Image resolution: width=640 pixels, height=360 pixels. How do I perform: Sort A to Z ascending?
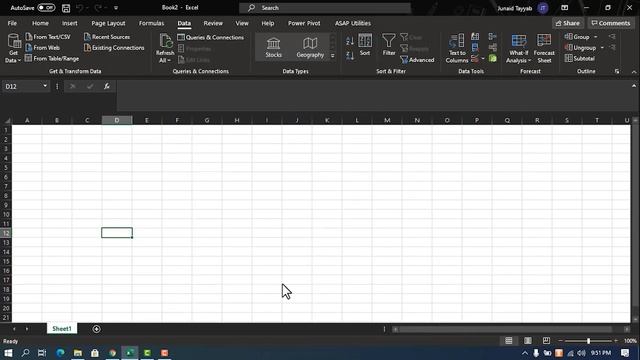350,41
